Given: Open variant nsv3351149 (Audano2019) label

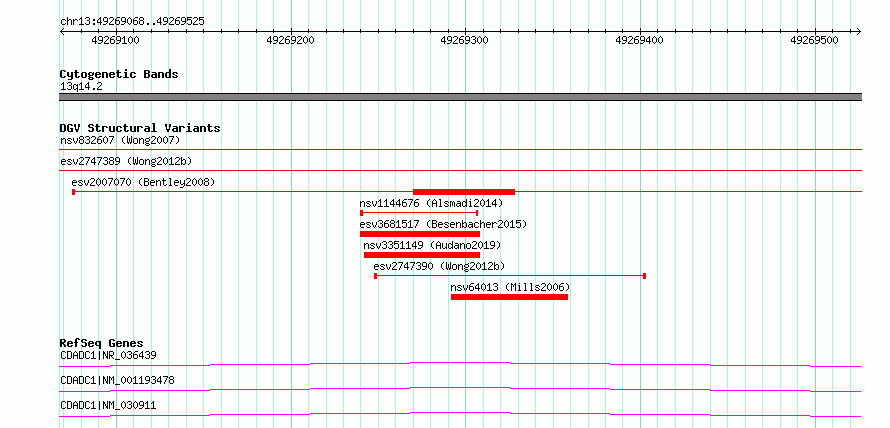Looking at the screenshot, I should [x=432, y=245].
